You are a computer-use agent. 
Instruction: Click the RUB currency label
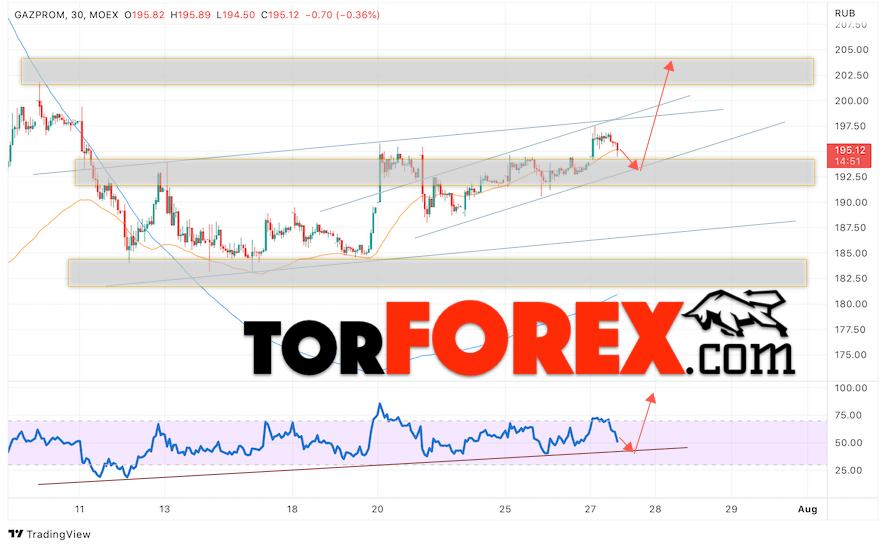coord(845,13)
